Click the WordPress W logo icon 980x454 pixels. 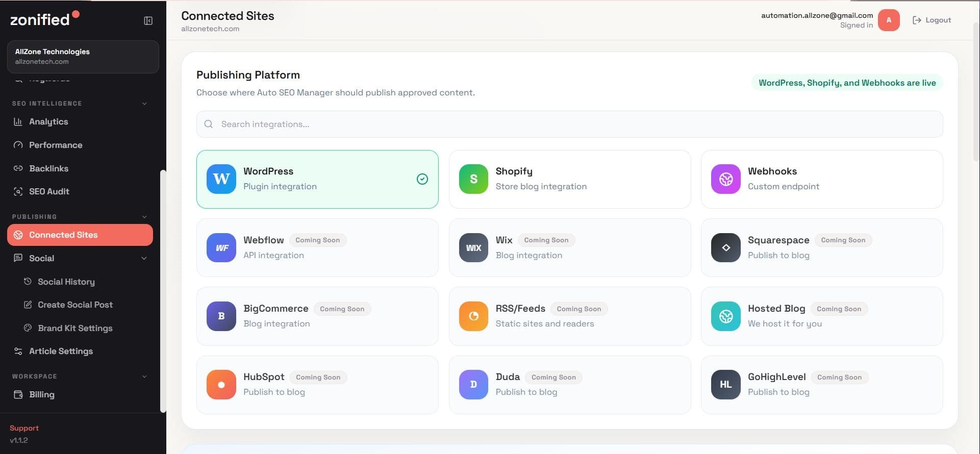coord(221,179)
